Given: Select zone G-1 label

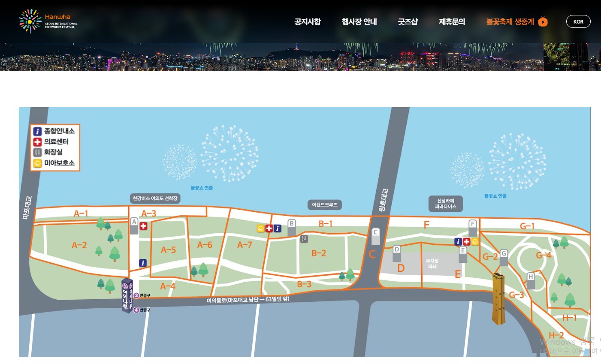Looking at the screenshot, I should 527,226.
